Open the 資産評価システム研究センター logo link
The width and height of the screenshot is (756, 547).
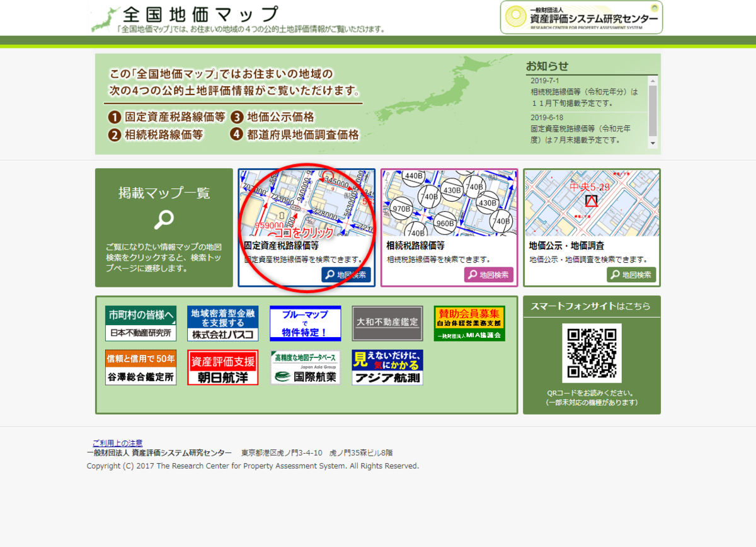[581, 18]
